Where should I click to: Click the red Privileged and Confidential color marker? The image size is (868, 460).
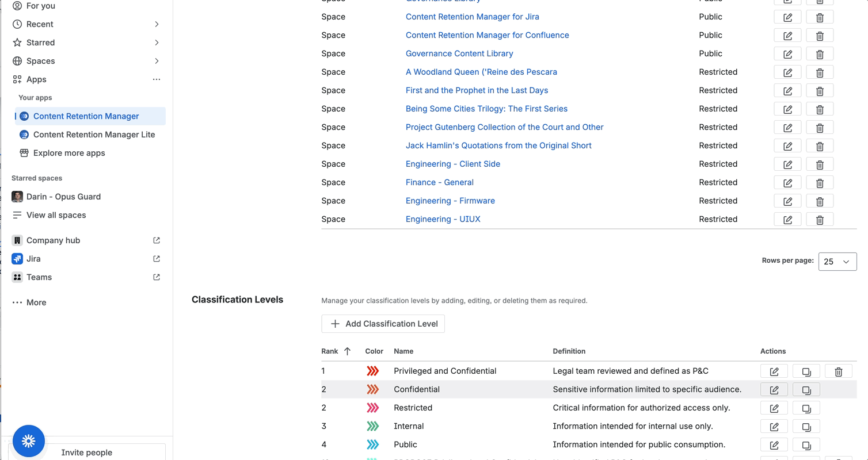[373, 371]
